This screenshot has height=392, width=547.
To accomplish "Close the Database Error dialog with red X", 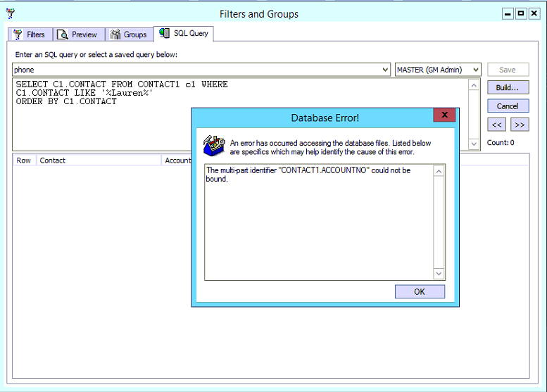I will [x=444, y=116].
